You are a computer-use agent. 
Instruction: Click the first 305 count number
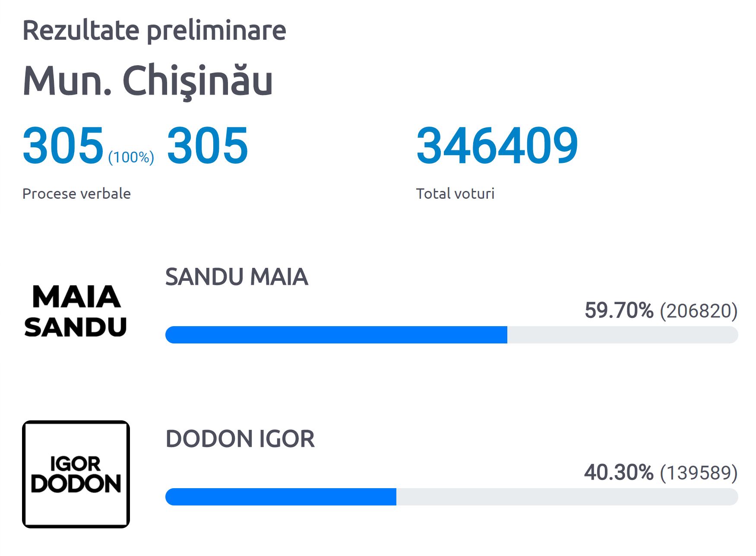tap(63, 145)
